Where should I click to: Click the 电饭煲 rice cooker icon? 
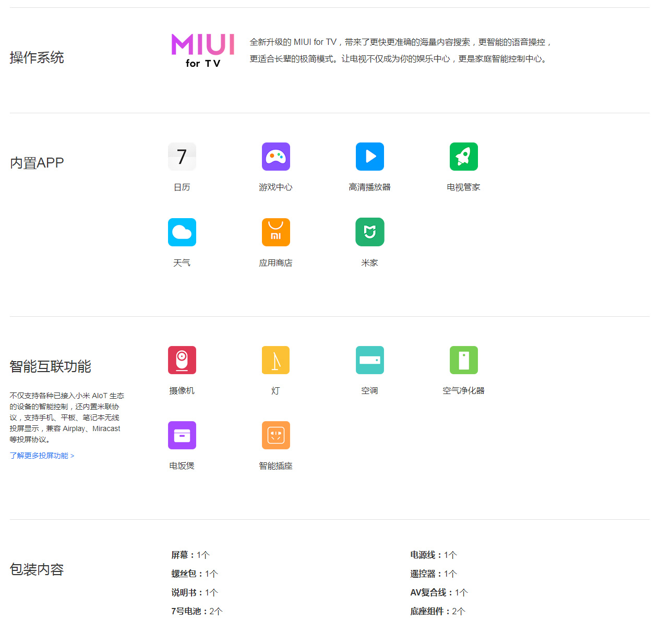(182, 435)
